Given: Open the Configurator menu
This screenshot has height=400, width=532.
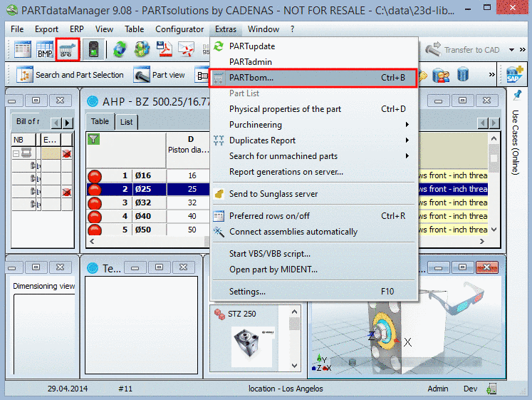Looking at the screenshot, I should tap(179, 29).
